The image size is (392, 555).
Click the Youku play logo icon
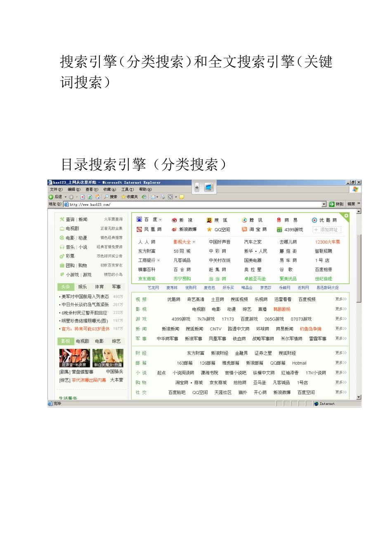[x=314, y=220]
